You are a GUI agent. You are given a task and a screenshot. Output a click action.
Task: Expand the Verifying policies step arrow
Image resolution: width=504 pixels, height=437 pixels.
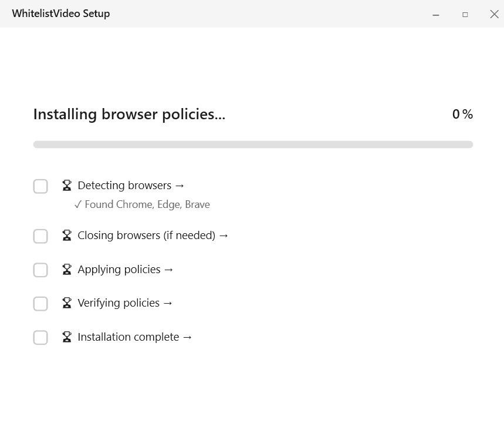pyautogui.click(x=168, y=302)
